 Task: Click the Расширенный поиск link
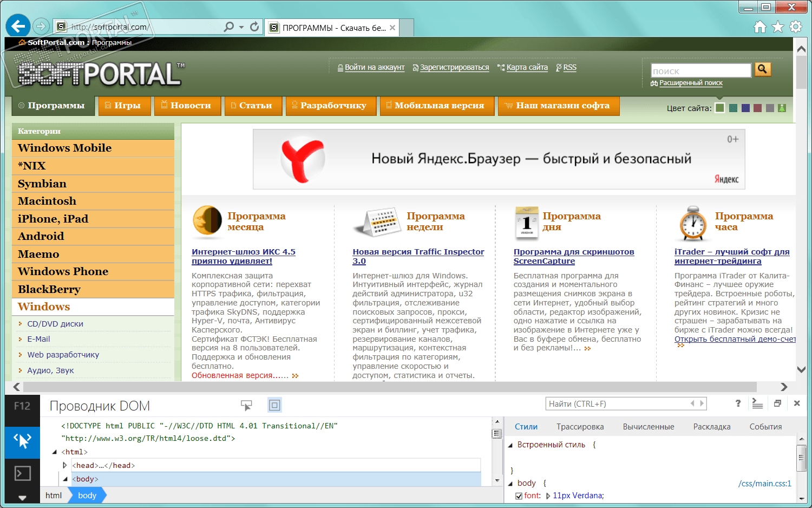[x=691, y=83]
